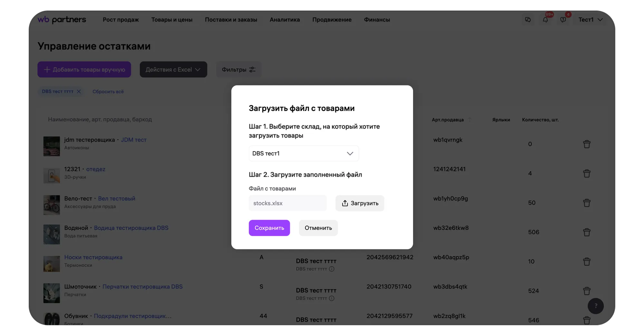Open the Товары и цены menu
Viewport: 644px width, 336px height.
[172, 20]
